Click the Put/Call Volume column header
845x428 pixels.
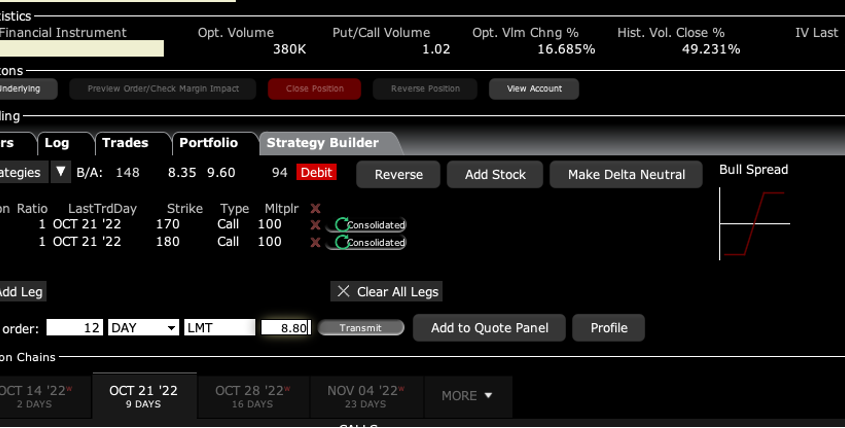click(x=381, y=32)
